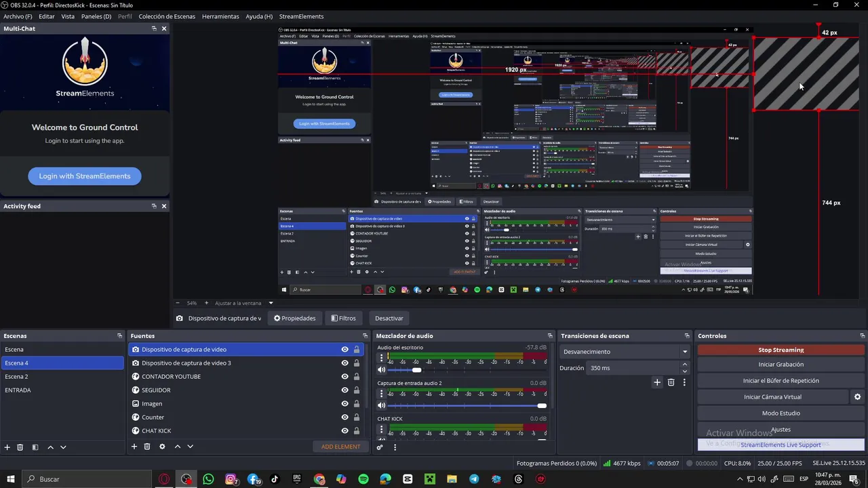The image size is (868, 488).
Task: Add a new scene with the plus icon
Action: (x=7, y=447)
